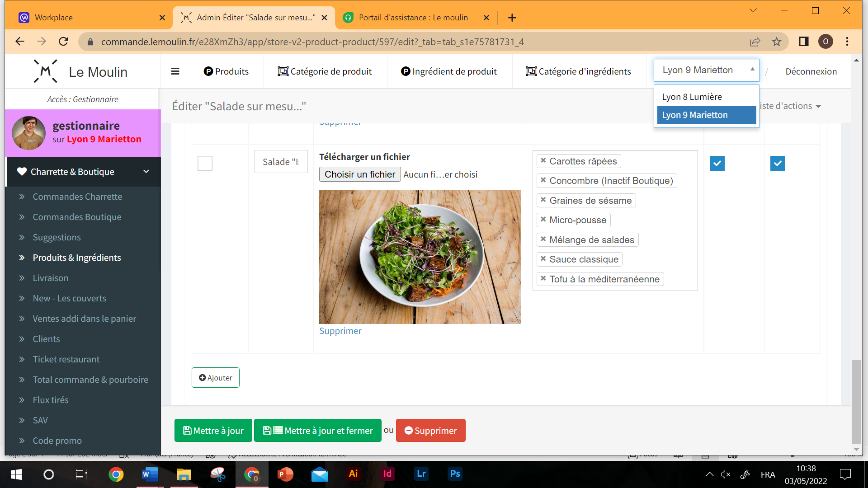
Task: Bookmark this page with the star icon
Action: [776, 42]
